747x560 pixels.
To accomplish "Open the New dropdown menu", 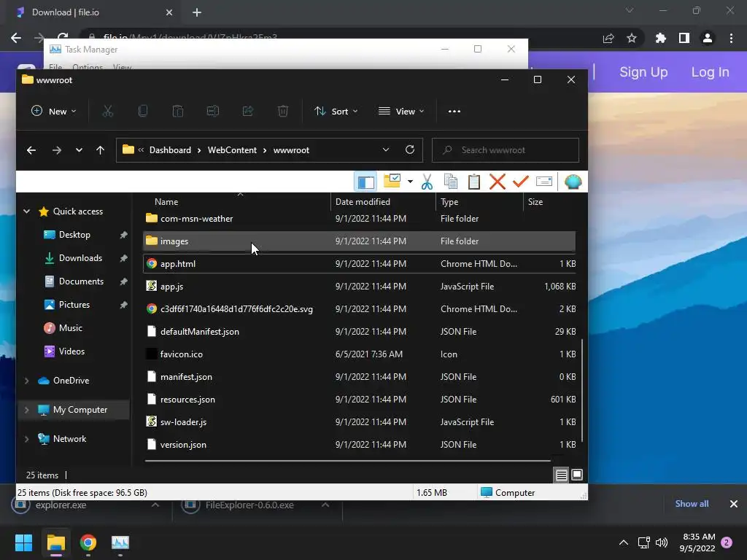I will tap(53, 111).
